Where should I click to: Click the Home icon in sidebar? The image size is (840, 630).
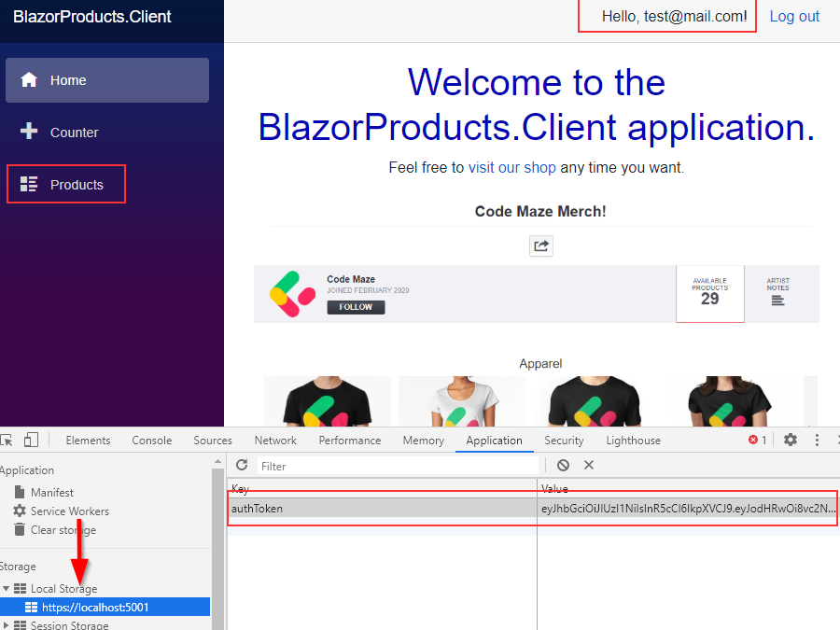click(29, 80)
